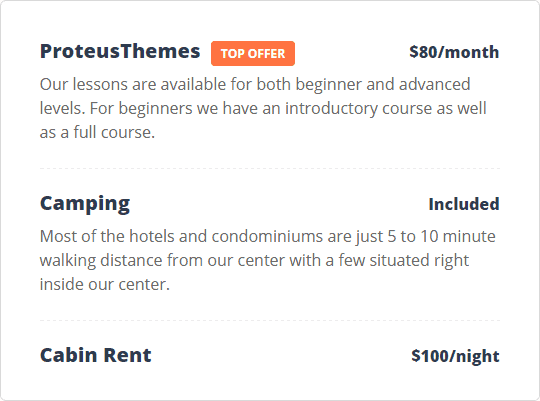Click the dashed divider above Cabin Rent
This screenshot has height=401, width=540.
pyautogui.click(x=270, y=320)
